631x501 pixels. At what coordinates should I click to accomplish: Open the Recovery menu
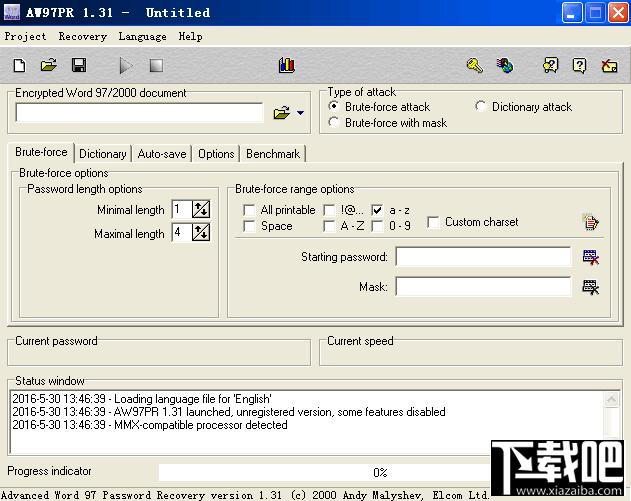[82, 37]
